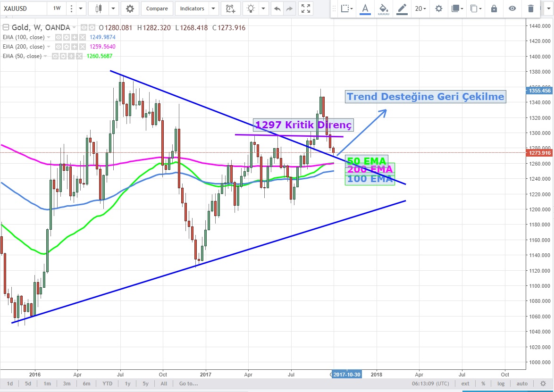The image size is (554, 392).
Task: Lock the selected drawing object
Action: [494, 8]
